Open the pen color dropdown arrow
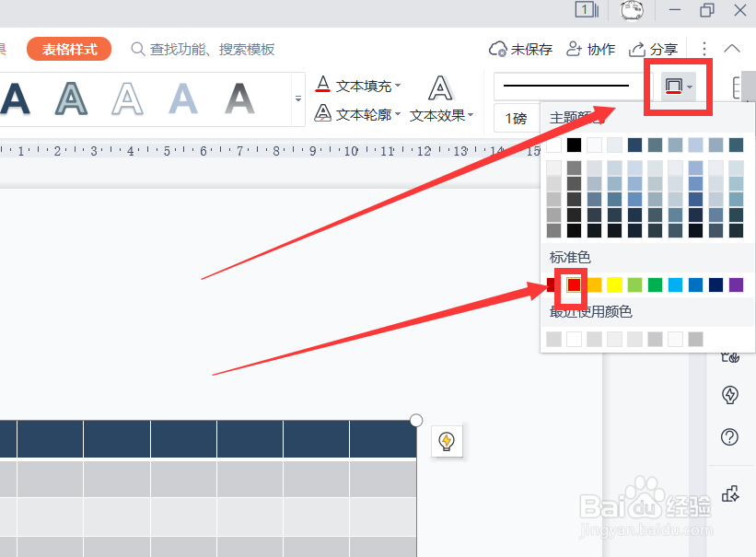The width and height of the screenshot is (756, 557). click(690, 87)
